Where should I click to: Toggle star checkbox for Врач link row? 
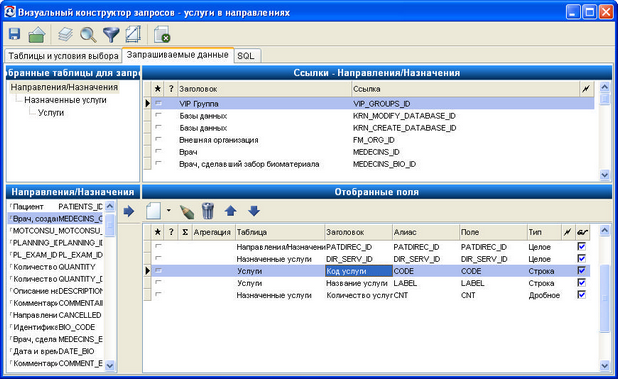158,151
